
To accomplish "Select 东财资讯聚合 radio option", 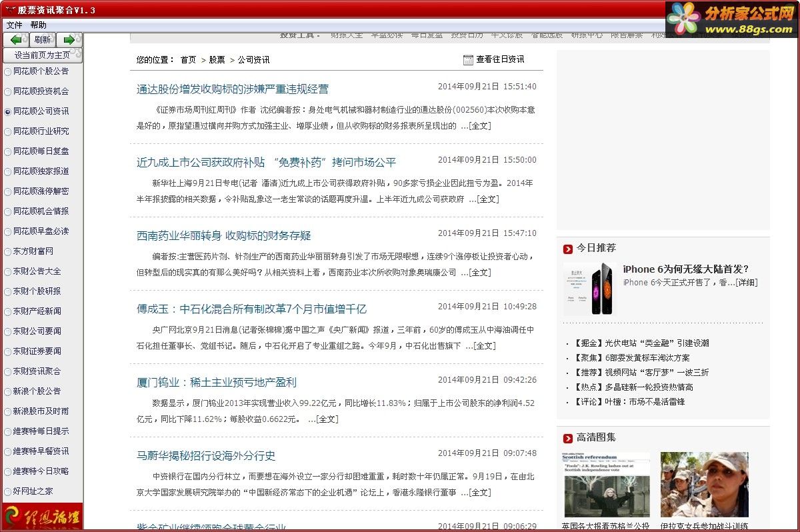I will 8,371.
